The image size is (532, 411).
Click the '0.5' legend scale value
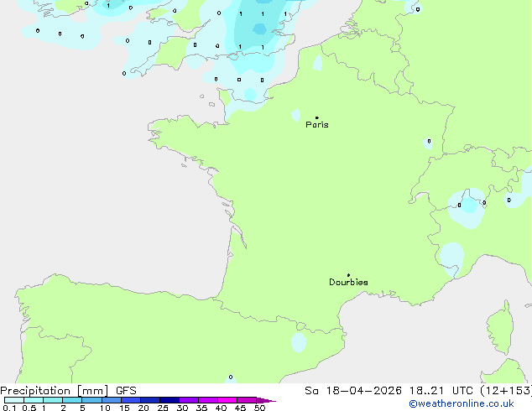29,408
